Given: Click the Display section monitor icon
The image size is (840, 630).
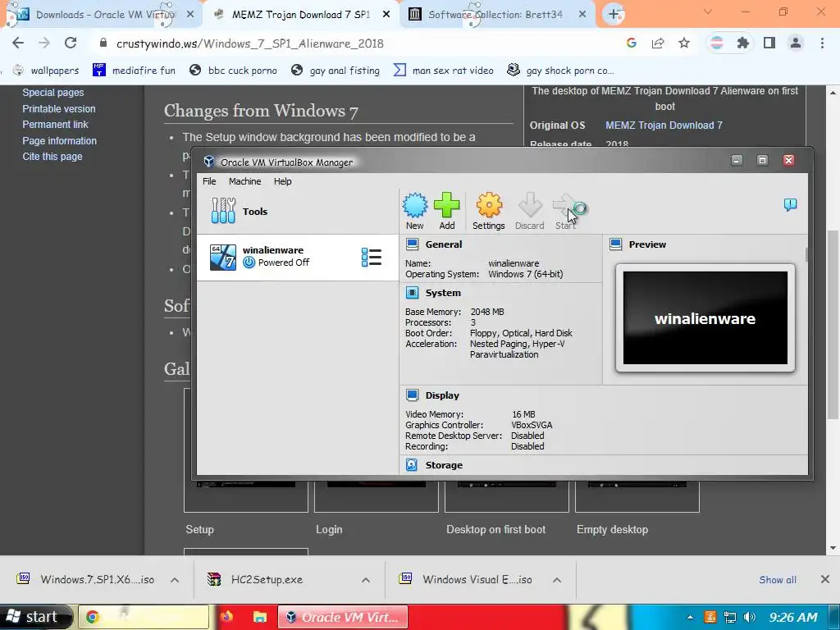Looking at the screenshot, I should coord(412,395).
